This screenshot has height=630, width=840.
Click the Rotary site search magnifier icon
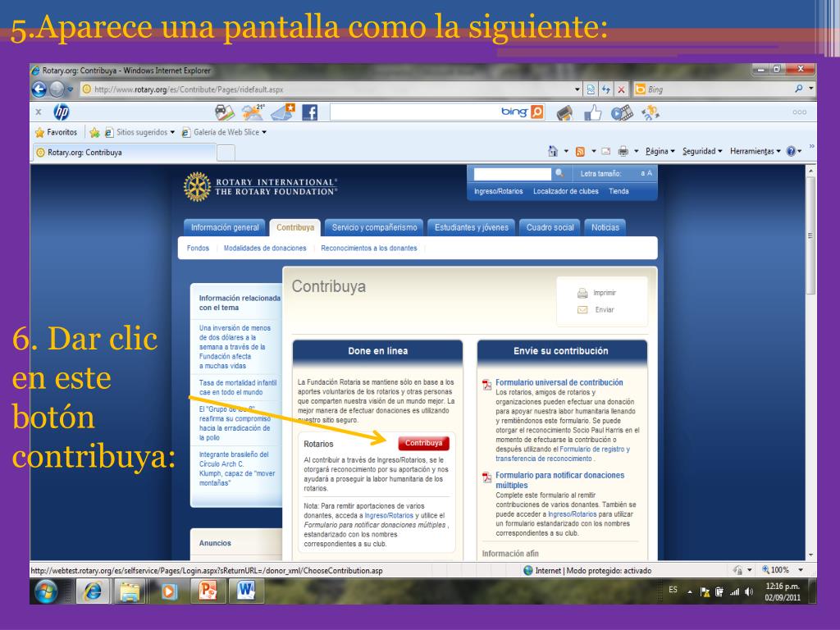coord(559,173)
